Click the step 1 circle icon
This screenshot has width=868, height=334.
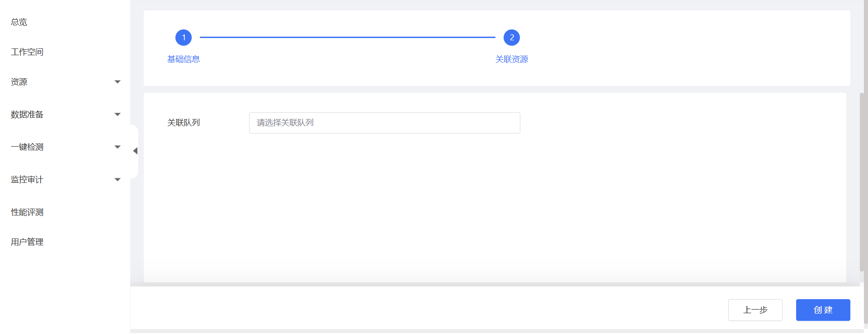tap(184, 38)
